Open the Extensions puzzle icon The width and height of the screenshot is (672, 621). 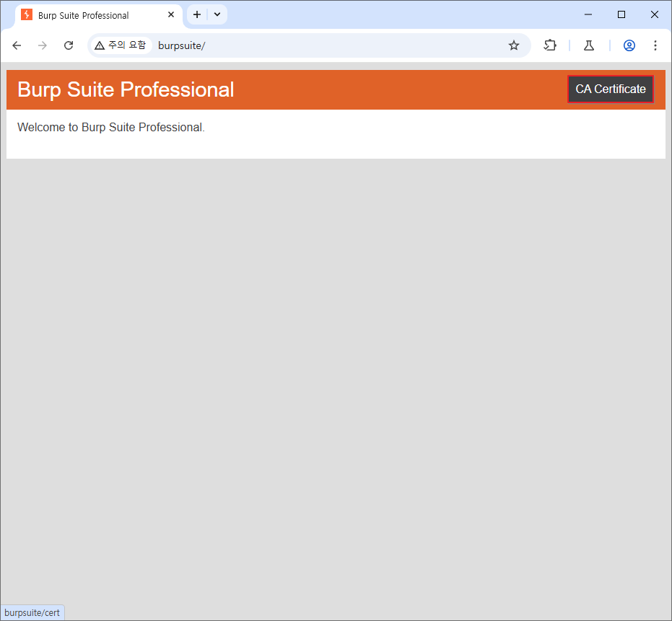pyautogui.click(x=550, y=45)
